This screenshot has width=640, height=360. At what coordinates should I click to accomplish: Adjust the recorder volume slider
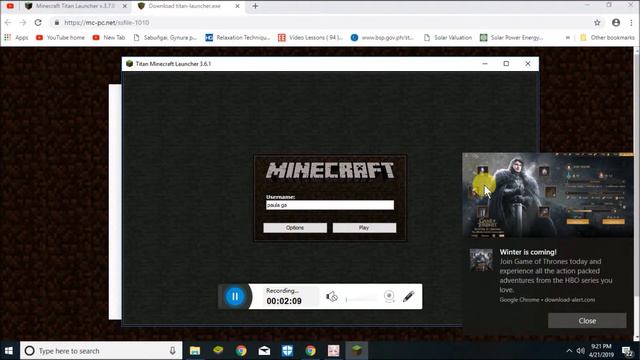point(361,300)
